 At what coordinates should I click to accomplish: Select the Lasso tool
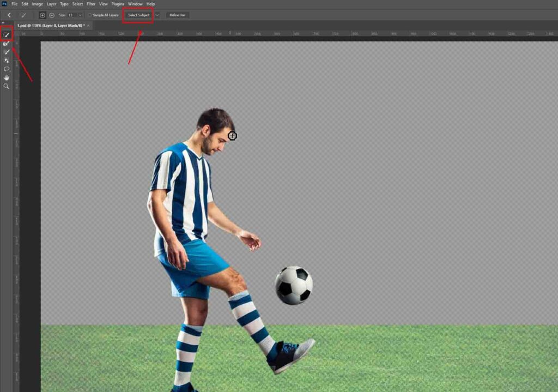click(x=7, y=69)
